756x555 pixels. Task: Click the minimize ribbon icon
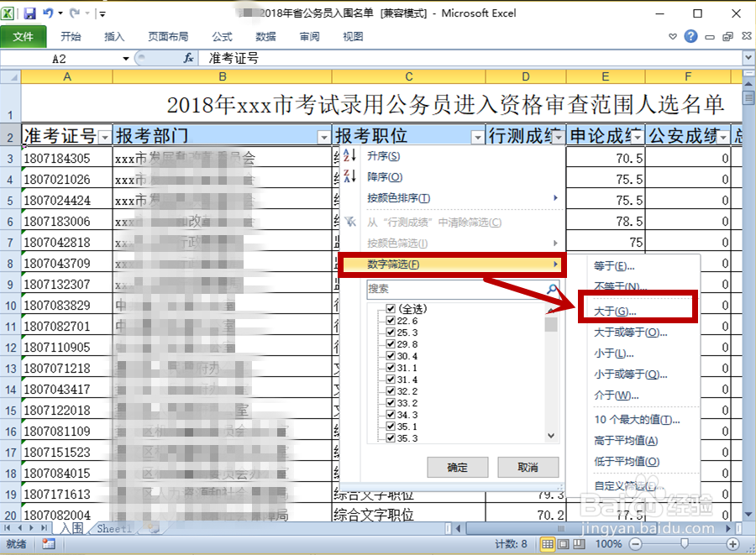pyautogui.click(x=710, y=36)
